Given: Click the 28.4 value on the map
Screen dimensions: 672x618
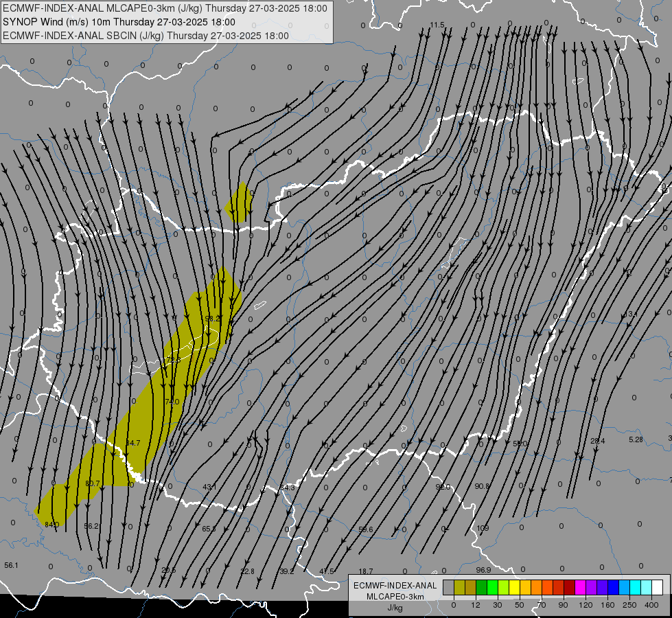Looking at the screenshot, I should 597,442.
